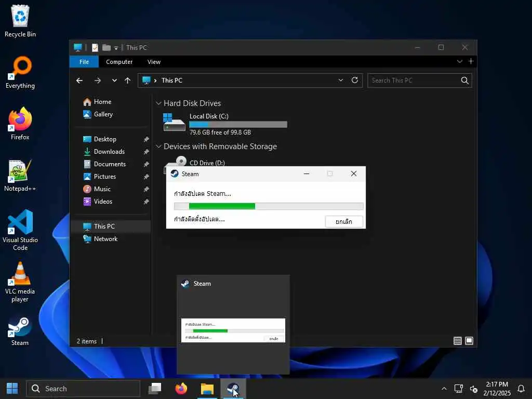Open Firefox desktop shortcut
The height and width of the screenshot is (399, 532).
(x=20, y=124)
